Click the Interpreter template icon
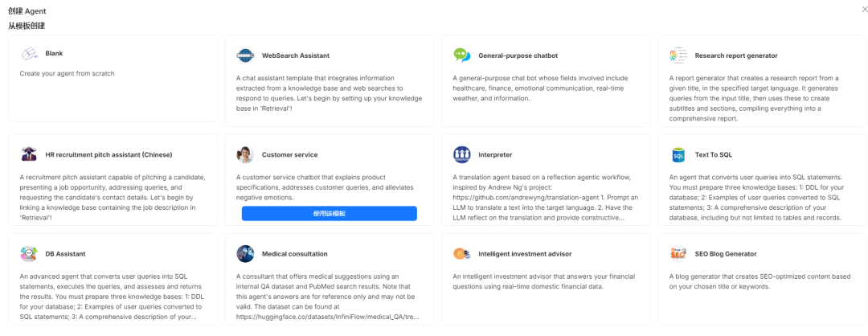The width and height of the screenshot is (868, 336). (x=461, y=154)
